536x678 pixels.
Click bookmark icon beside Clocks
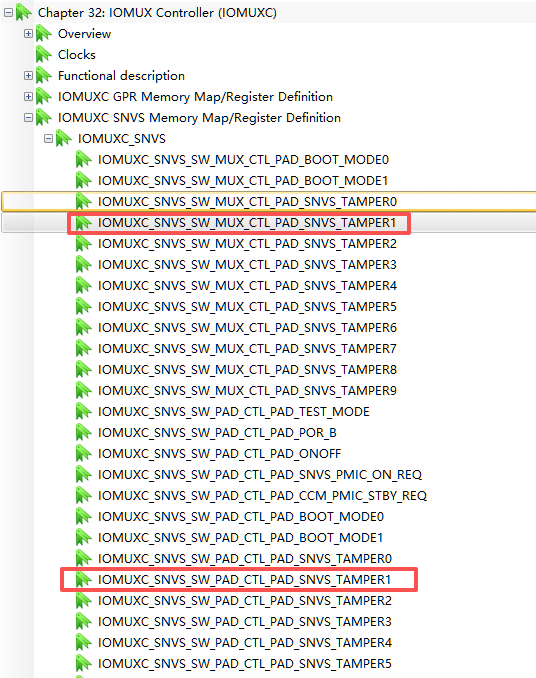(44, 54)
